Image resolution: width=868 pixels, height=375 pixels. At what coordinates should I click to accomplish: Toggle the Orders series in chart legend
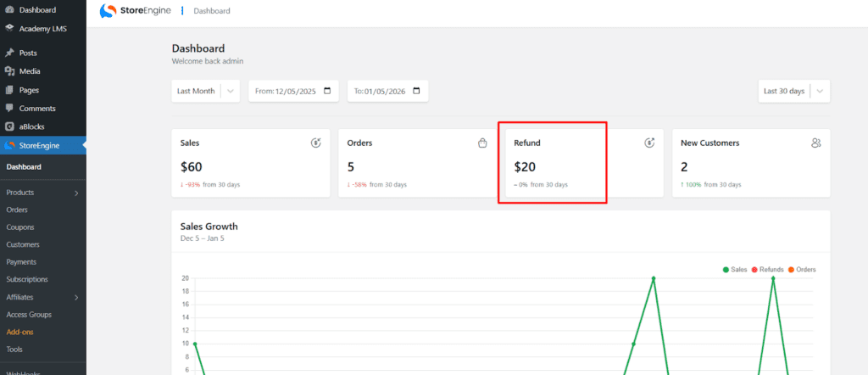click(x=801, y=270)
